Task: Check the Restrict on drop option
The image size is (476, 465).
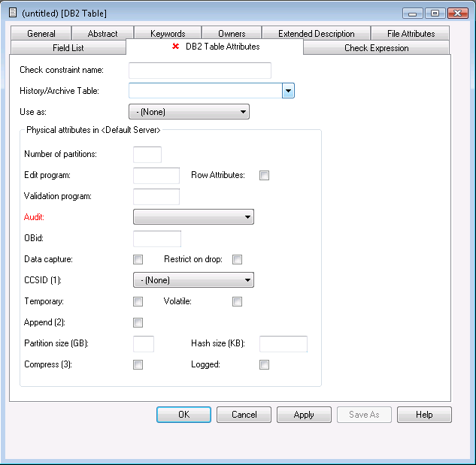Action: point(237,260)
